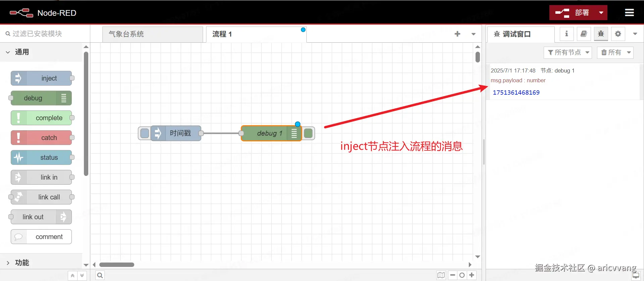Click the debug 1 node input port
Viewport: 644px width, 281px height.
[241, 133]
